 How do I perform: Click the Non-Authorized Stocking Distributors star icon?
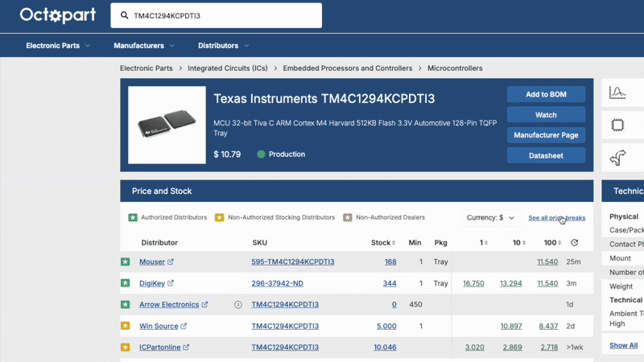[x=219, y=217]
